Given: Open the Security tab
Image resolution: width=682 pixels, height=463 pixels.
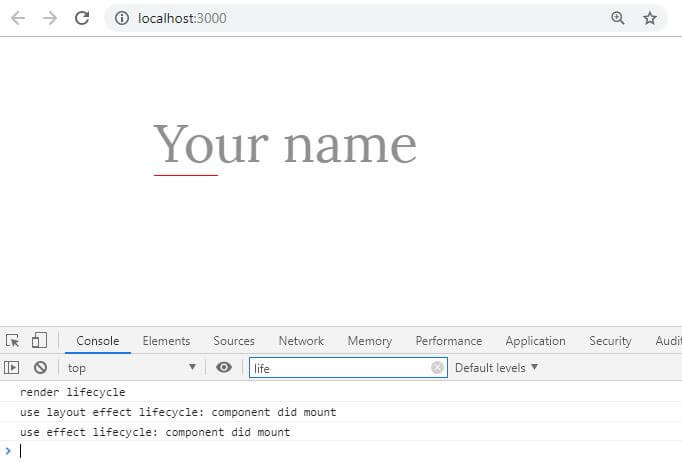Looking at the screenshot, I should coord(610,341).
